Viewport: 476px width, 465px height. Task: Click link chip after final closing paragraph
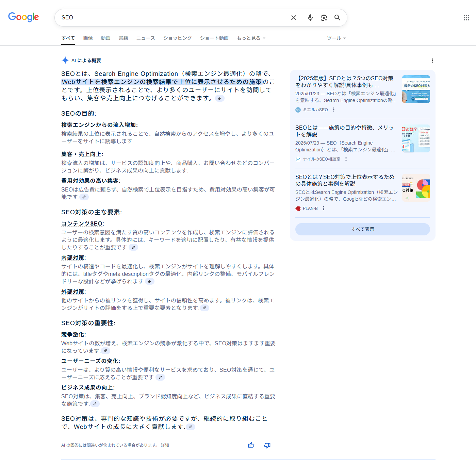point(191,427)
